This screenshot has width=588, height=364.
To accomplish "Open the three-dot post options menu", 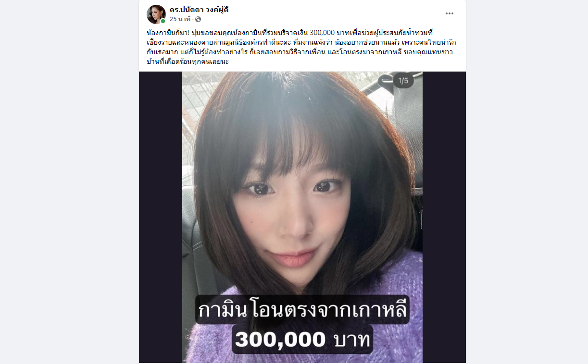I will (x=450, y=13).
